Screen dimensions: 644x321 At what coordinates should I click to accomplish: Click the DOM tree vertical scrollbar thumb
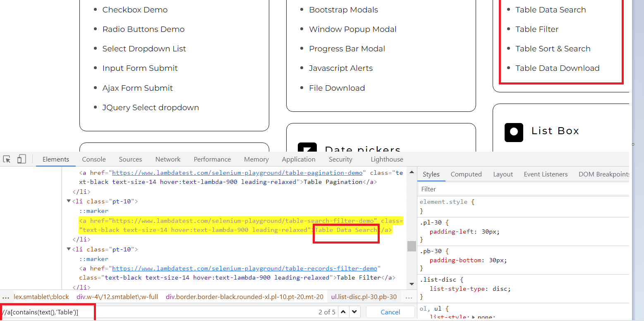412,246
